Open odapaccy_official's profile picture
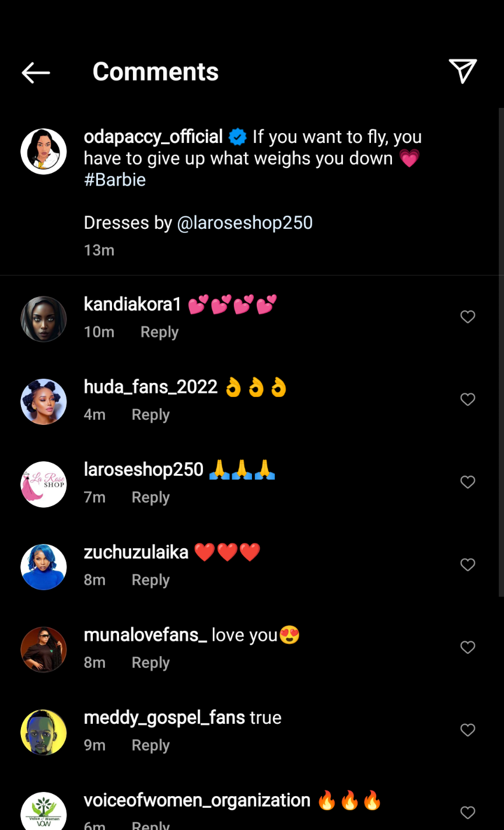Screen dimensions: 504x830 click(x=44, y=152)
